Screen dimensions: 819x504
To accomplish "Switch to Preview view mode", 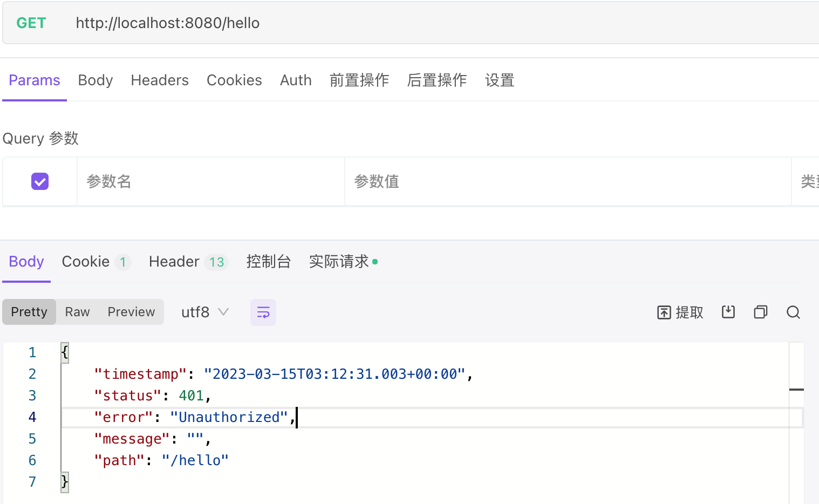I will (x=131, y=312).
